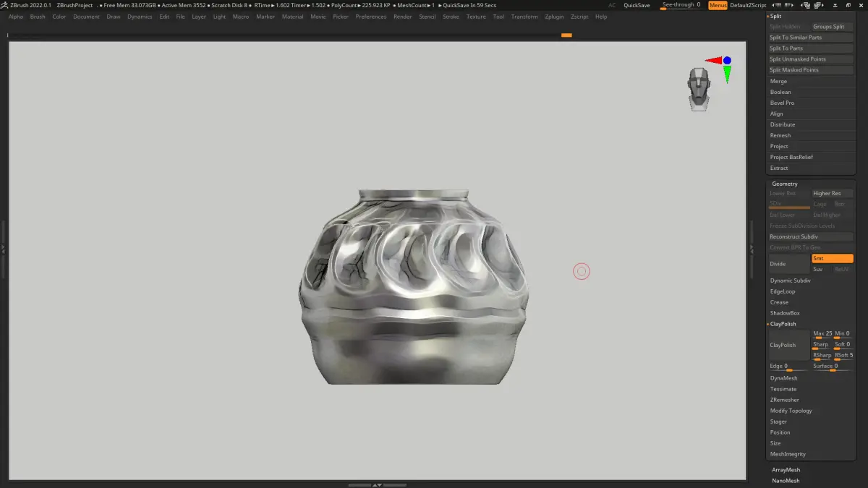
Task: Click the Split To Similar Parts button
Action: (810, 38)
